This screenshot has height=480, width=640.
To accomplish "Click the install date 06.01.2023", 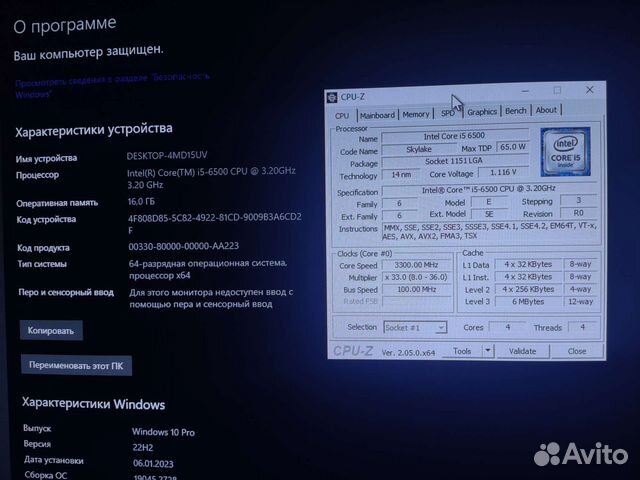I will (x=153, y=464).
